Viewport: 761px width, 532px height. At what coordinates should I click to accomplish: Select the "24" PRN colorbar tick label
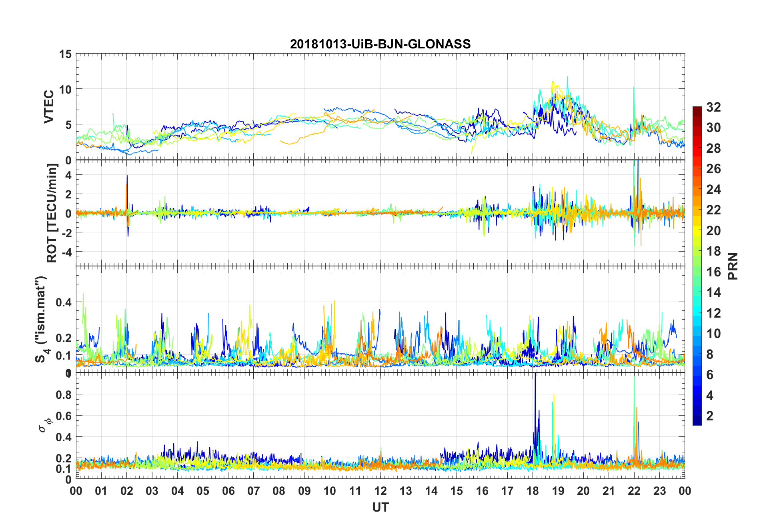[x=713, y=190]
